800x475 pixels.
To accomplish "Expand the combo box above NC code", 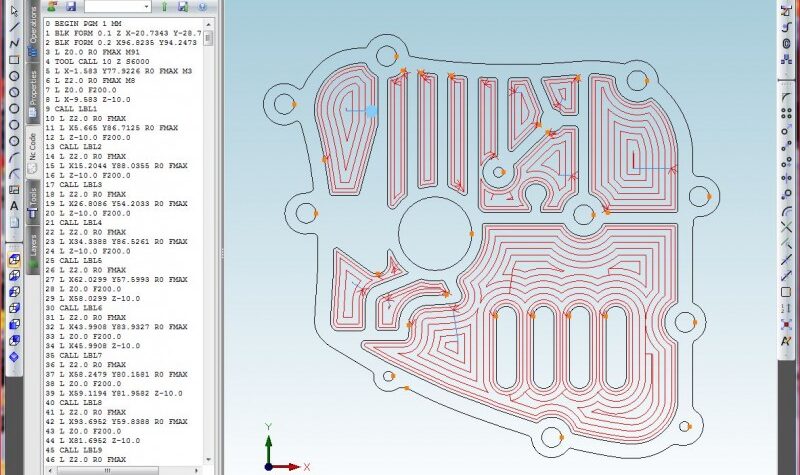I will coord(145,6).
